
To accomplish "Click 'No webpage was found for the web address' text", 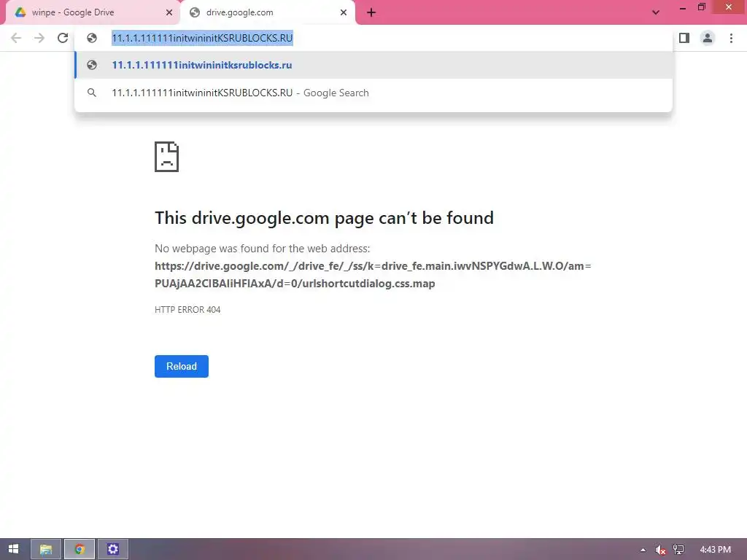I will (x=263, y=249).
